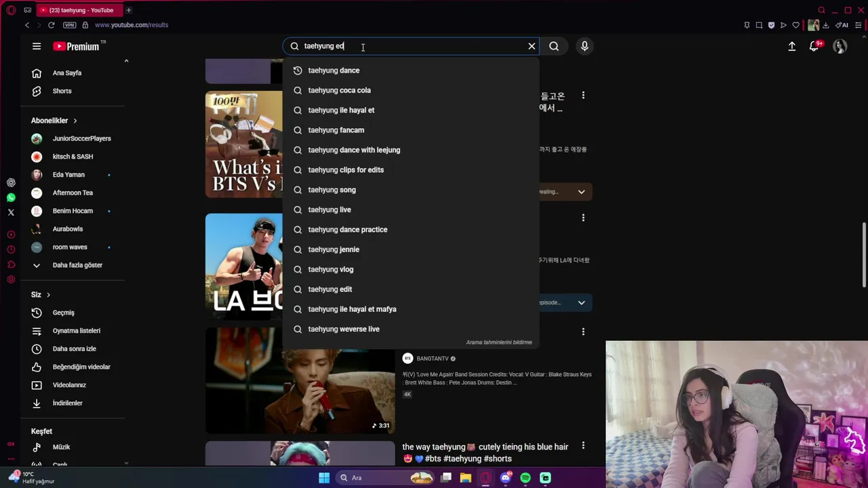Select suggestion 'taehyung clips for edits'
This screenshot has width=868, height=488.
pos(411,169)
